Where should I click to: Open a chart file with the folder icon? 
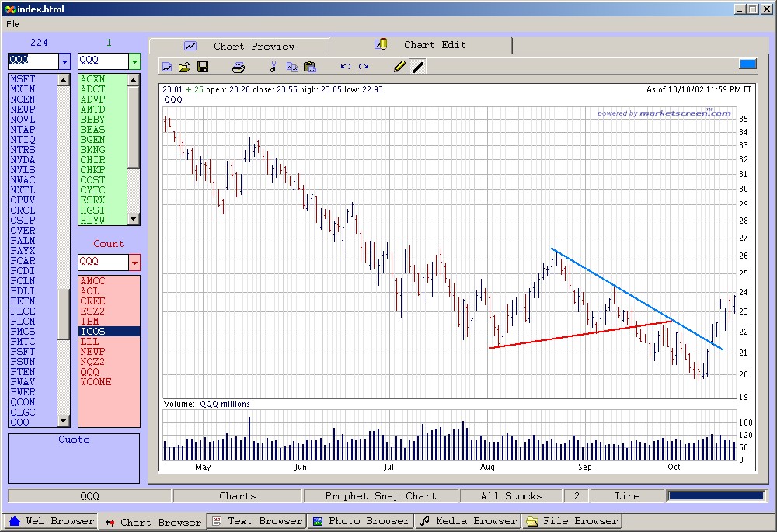[x=185, y=67]
